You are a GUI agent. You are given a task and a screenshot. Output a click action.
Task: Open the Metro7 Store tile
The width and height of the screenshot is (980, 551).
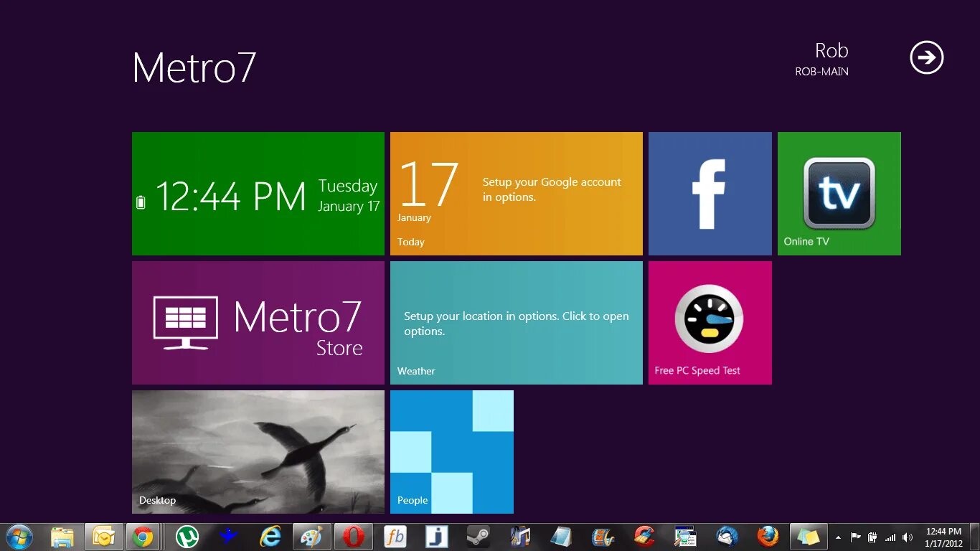(258, 323)
